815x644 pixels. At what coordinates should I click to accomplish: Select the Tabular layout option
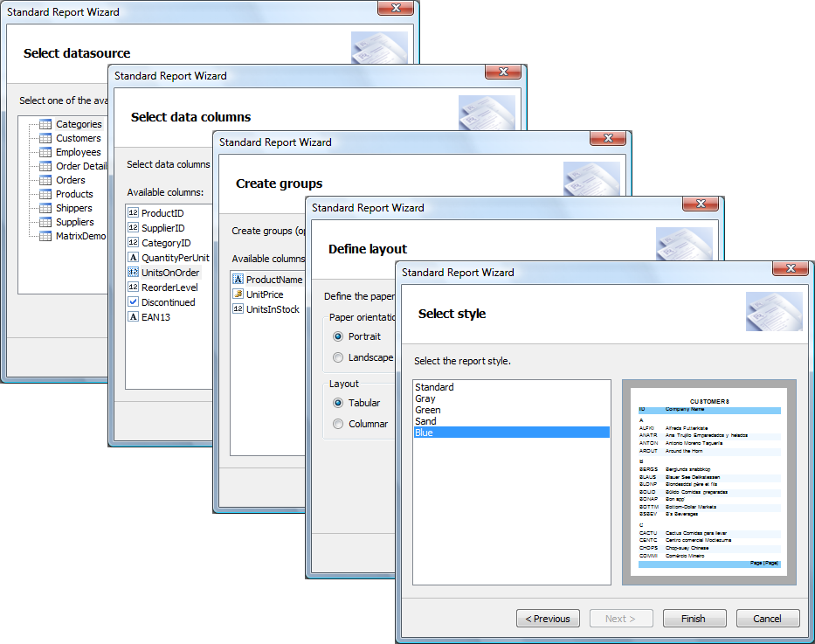tap(338, 403)
